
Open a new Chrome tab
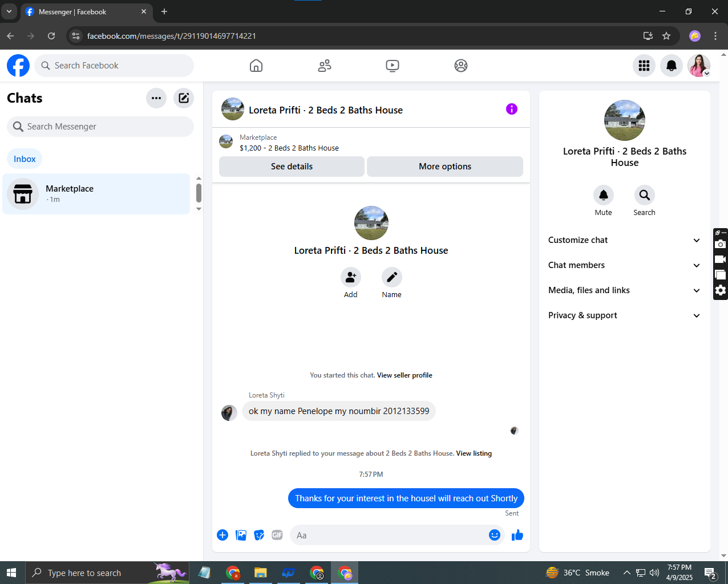click(164, 11)
